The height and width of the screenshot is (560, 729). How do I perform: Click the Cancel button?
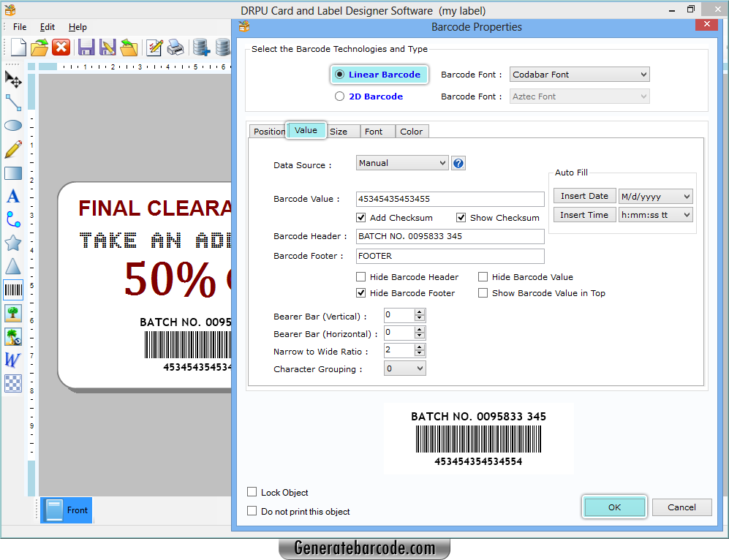click(681, 507)
